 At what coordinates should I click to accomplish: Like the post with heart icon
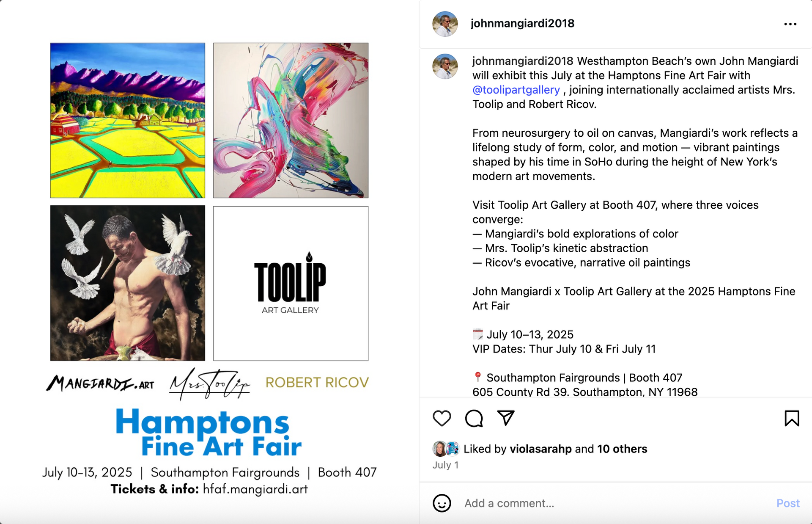pos(442,418)
